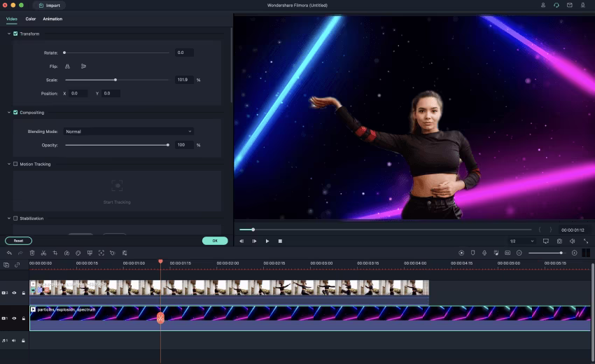The height and width of the screenshot is (364, 595).
Task: Enable the Stabilization checkbox
Action: click(15, 218)
